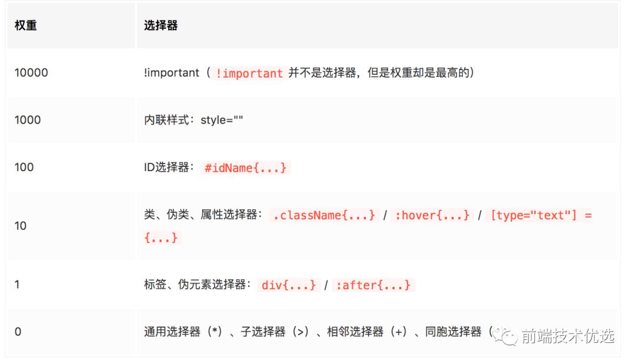Select the 1000 weight value

click(28, 120)
